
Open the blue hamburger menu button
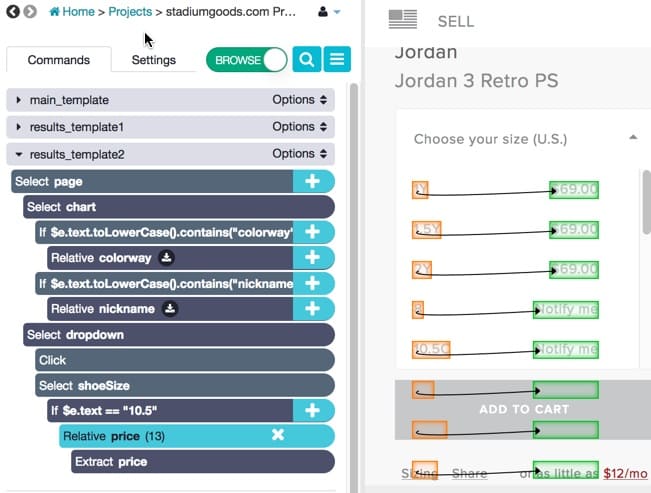click(x=337, y=59)
